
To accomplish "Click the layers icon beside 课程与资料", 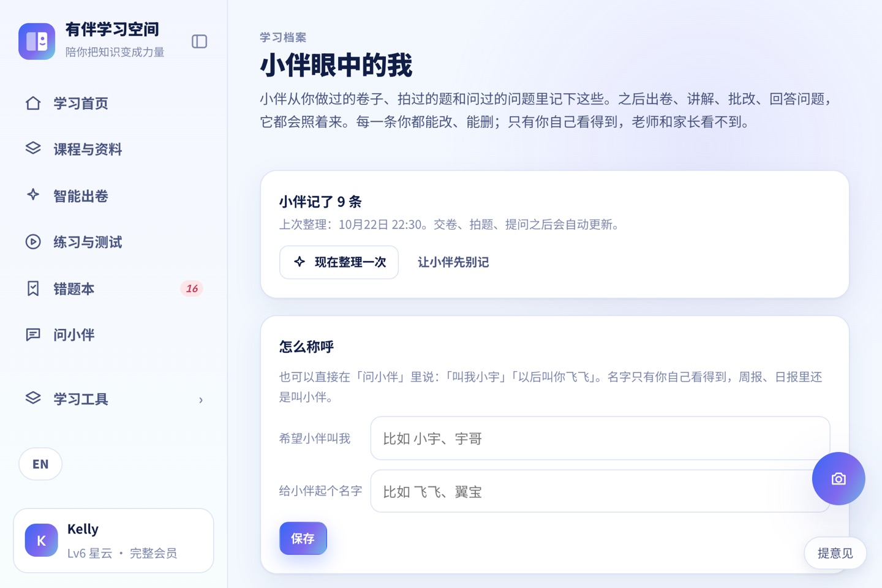I will (33, 149).
